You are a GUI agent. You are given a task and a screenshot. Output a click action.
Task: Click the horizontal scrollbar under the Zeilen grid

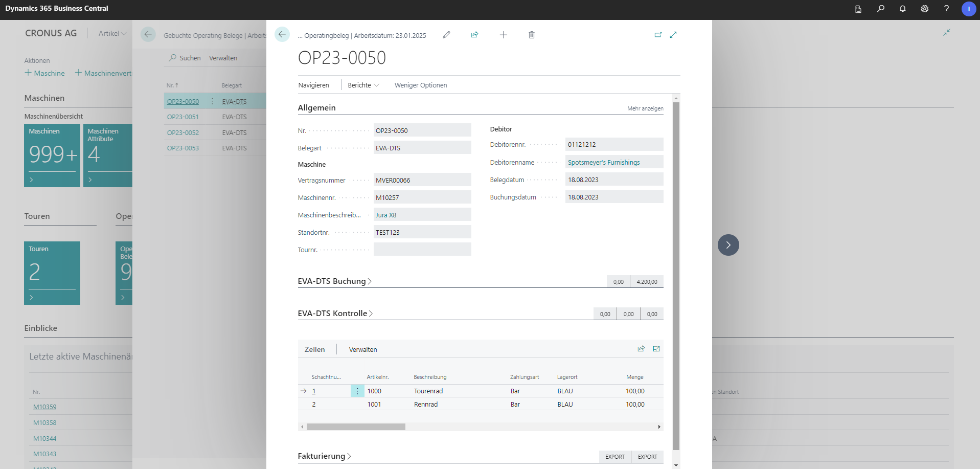click(356, 427)
